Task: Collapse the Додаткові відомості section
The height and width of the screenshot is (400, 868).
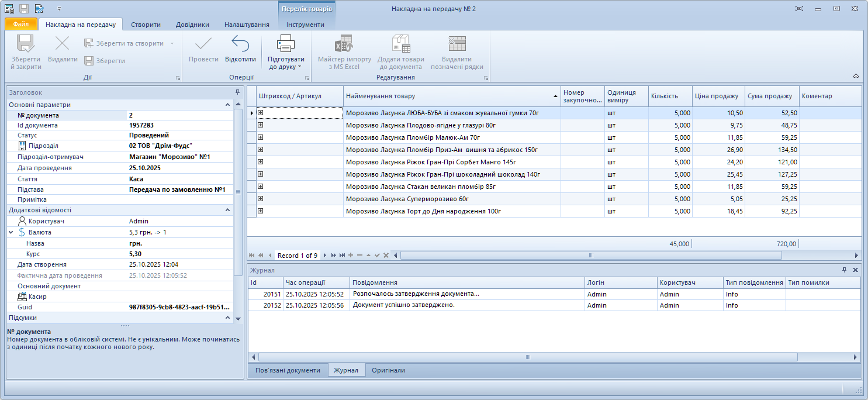Action: point(228,210)
